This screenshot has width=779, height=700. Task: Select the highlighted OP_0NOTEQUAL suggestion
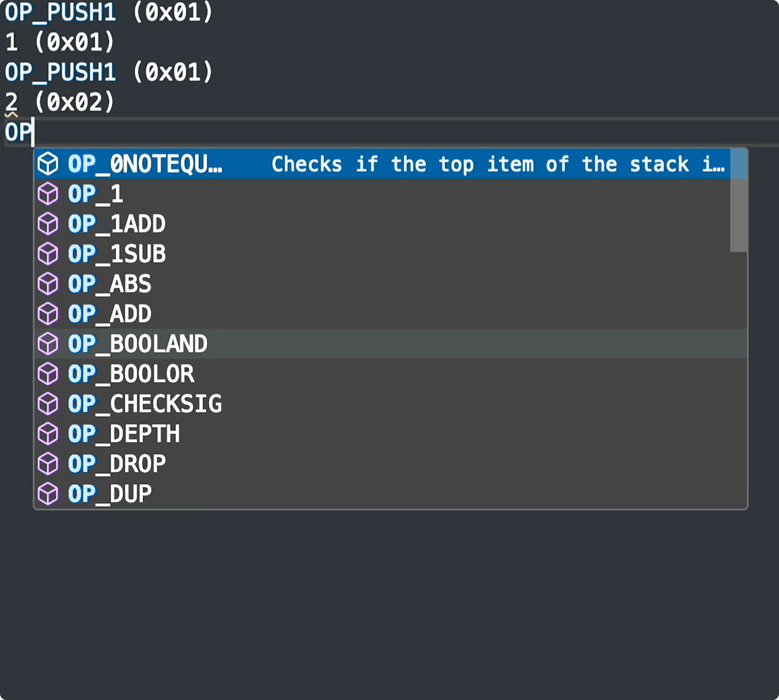point(145,164)
